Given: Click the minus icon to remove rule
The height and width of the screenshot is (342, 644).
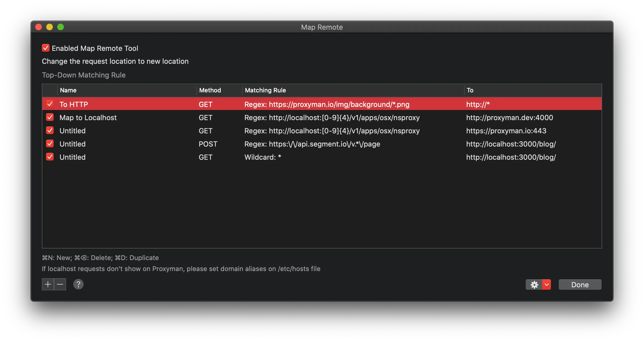Looking at the screenshot, I should tap(60, 284).
